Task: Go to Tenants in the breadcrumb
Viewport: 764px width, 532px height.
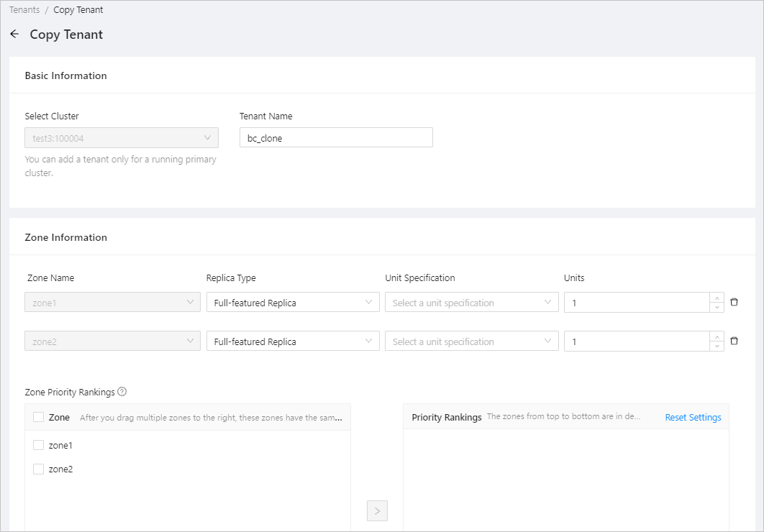Action: [x=24, y=10]
